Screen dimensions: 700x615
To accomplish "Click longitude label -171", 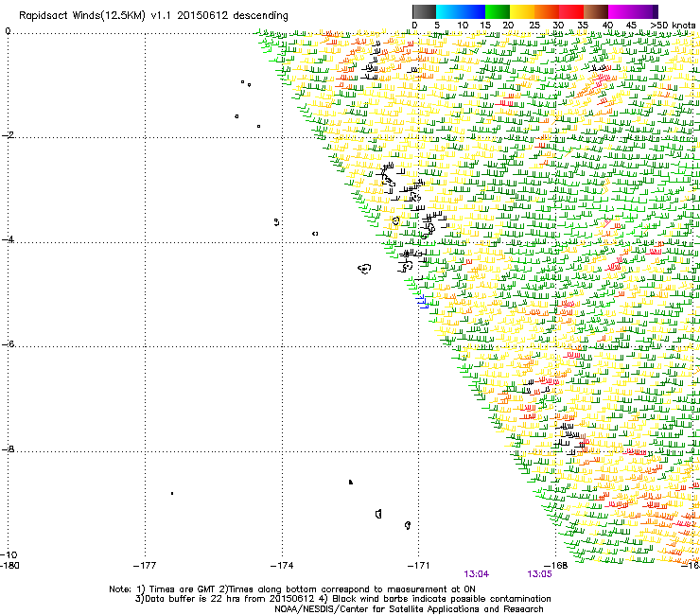I will click(x=418, y=566).
